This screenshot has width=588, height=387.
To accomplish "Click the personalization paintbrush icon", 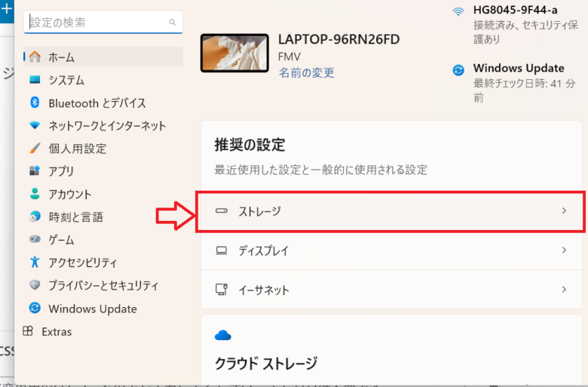I will pos(35,149).
